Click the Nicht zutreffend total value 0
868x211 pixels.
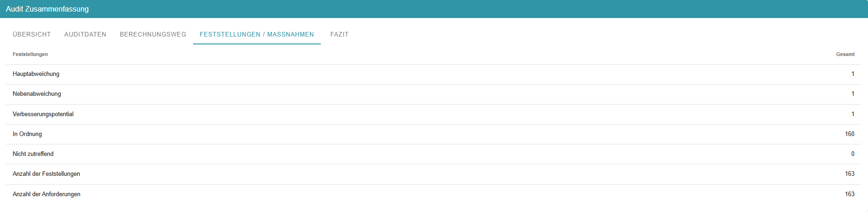[853, 154]
